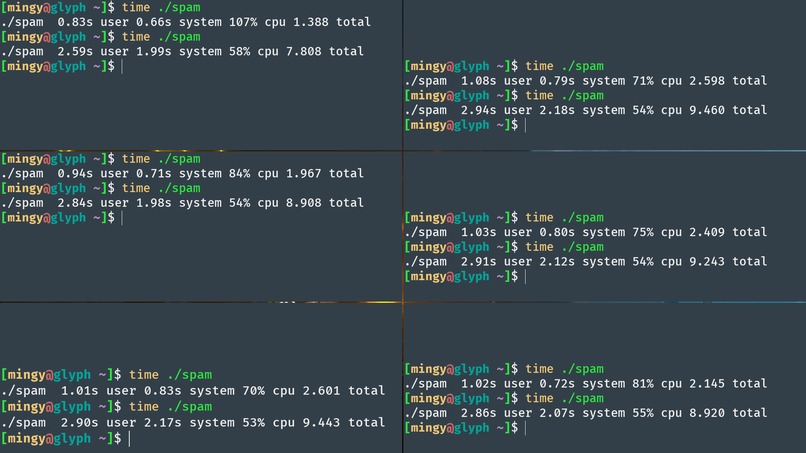Click the command line above the 9.460 total output

coord(504,96)
